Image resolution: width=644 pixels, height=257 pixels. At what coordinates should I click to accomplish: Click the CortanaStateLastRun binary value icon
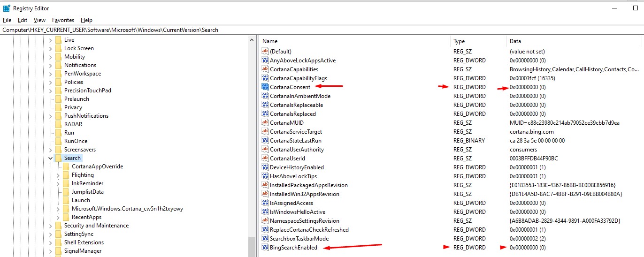[265, 141]
